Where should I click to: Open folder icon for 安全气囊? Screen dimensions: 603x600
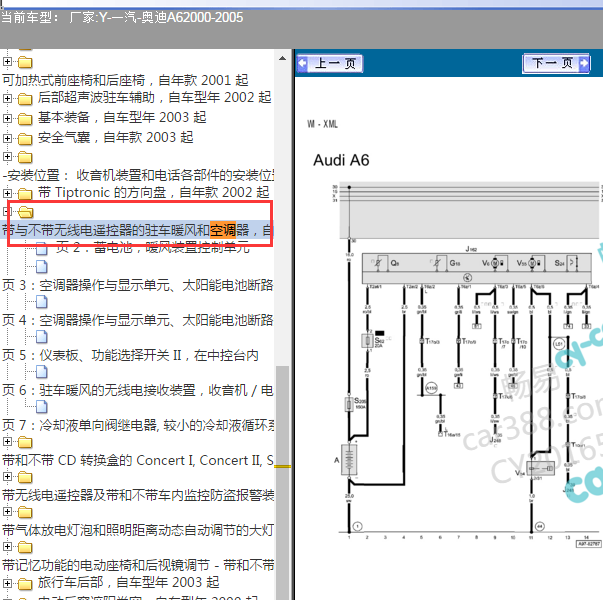click(25, 138)
